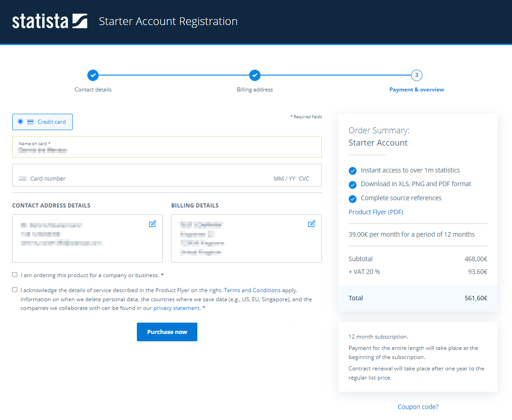The width and height of the screenshot is (512, 420).
Task: Click the 'BILLING DETAILS' heading
Action: tap(195, 206)
